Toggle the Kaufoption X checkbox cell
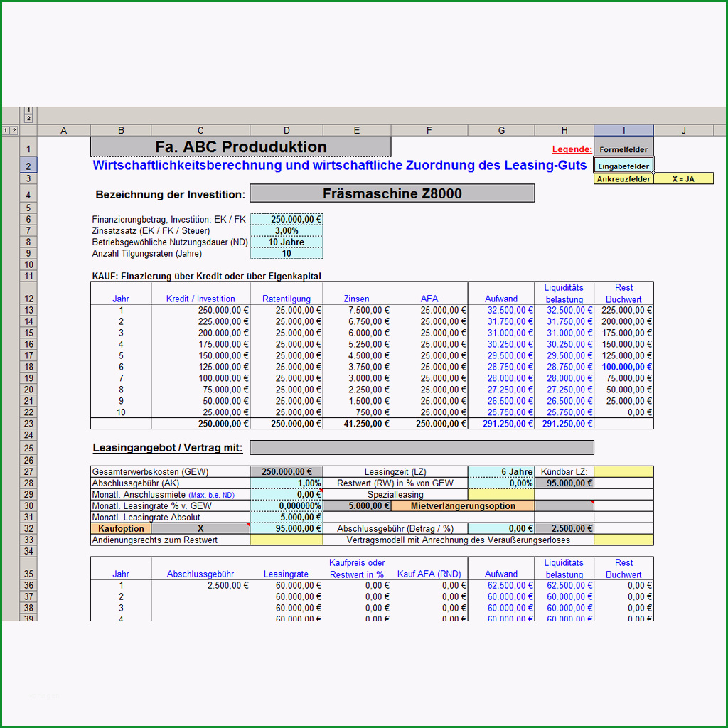This screenshot has width=728, height=728. (200, 528)
